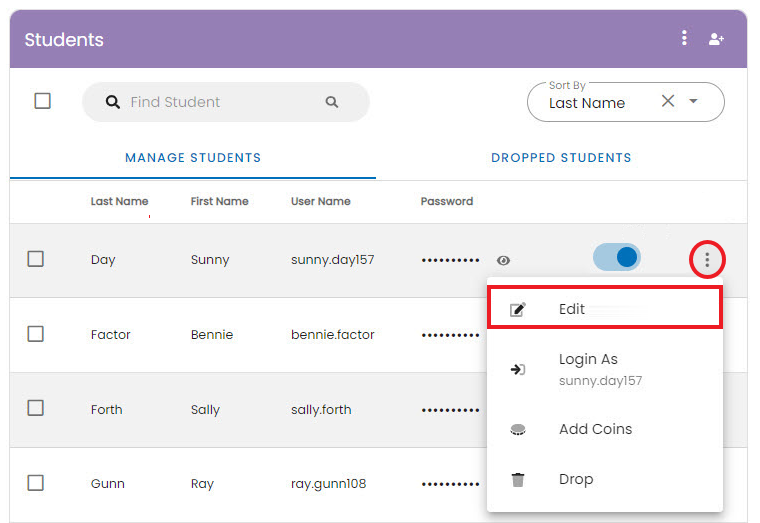Open the Sort By Last Name combo box
The image size is (760, 523).
[x=626, y=102]
